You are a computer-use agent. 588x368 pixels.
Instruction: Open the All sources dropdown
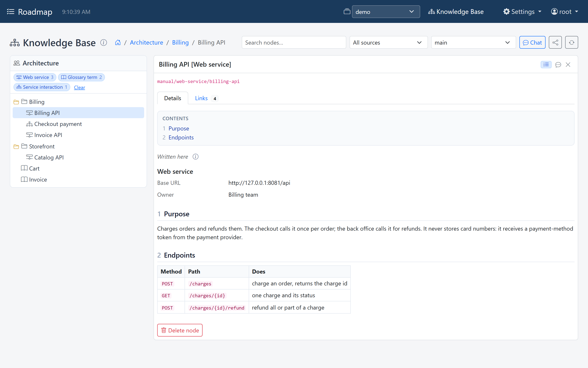pyautogui.click(x=389, y=43)
